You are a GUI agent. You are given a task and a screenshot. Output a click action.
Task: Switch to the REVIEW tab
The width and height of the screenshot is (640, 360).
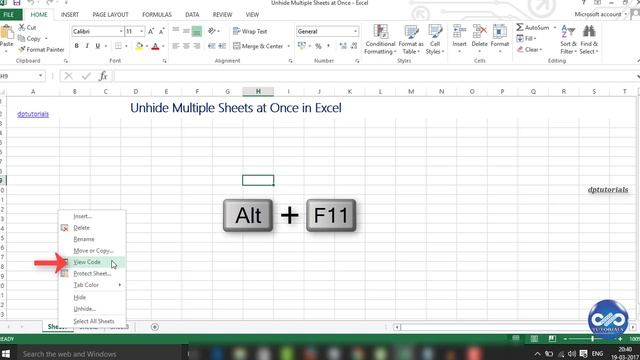pos(222,15)
